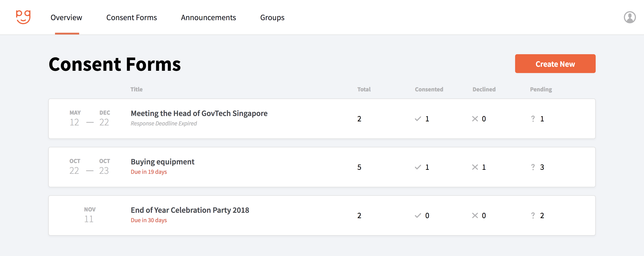The image size is (644, 256).
Task: Click the pending question mark in End of Year row
Action: [533, 215]
